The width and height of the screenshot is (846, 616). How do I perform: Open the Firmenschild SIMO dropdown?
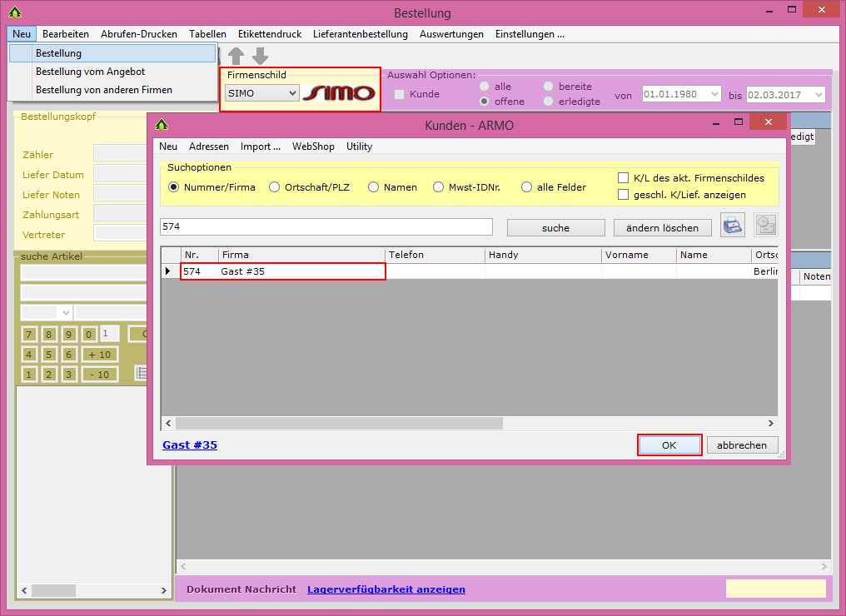(x=292, y=94)
